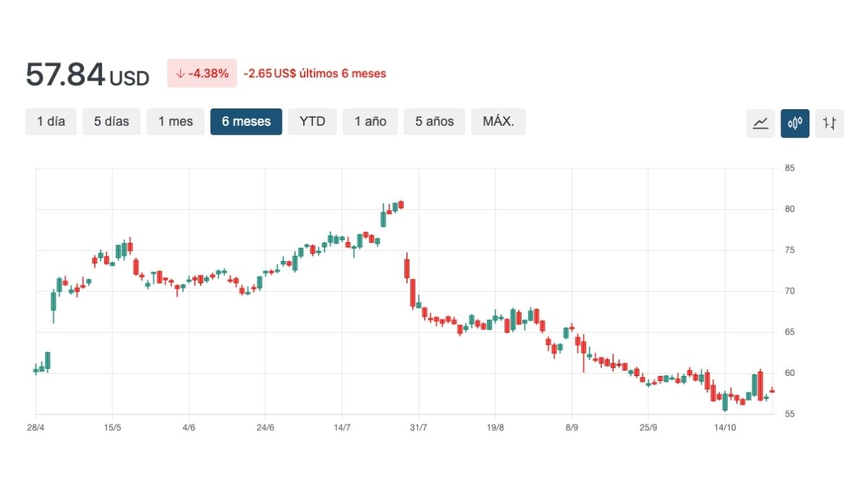Switch the chart to YTD
The height and width of the screenshot is (488, 868).
point(312,121)
